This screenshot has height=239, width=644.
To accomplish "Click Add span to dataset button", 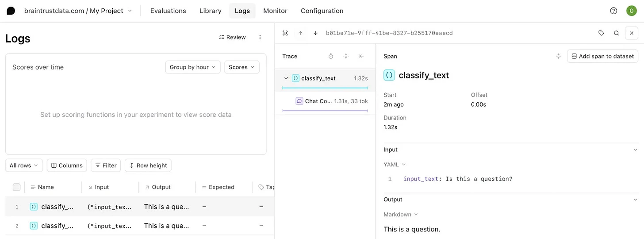I will coord(602,56).
